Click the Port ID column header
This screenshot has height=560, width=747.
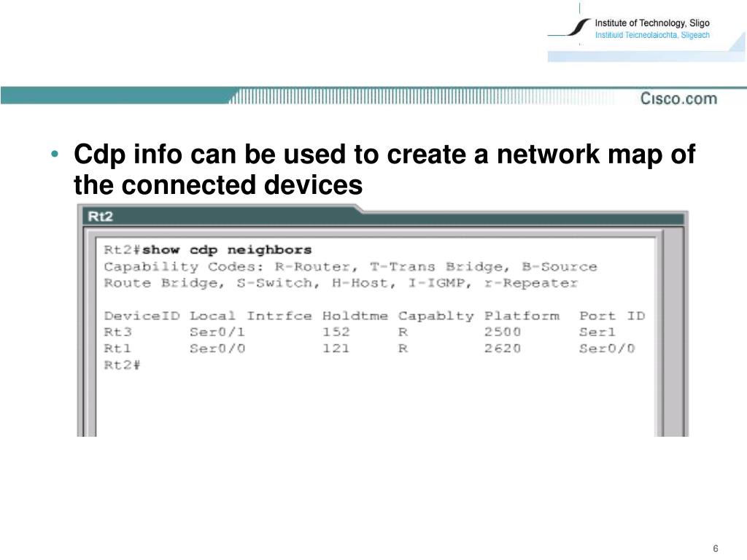coord(612,316)
